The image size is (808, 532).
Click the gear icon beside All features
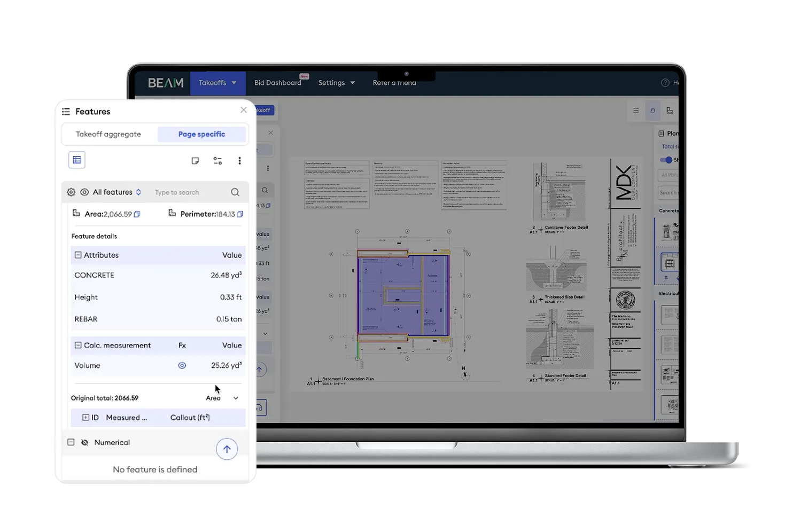(x=71, y=192)
